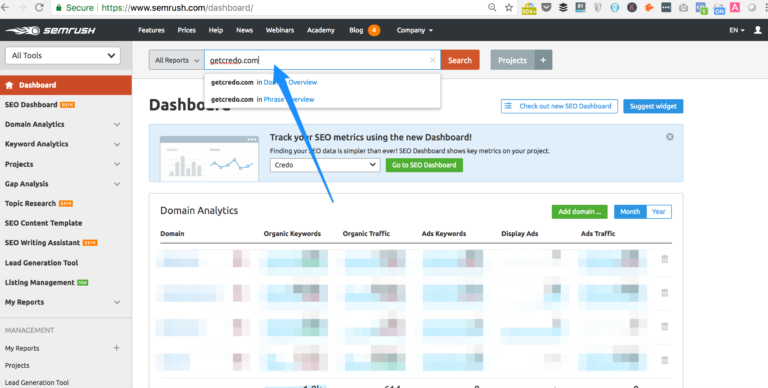Open the Credo project dropdown
Image resolution: width=768 pixels, height=388 pixels.
coord(325,165)
